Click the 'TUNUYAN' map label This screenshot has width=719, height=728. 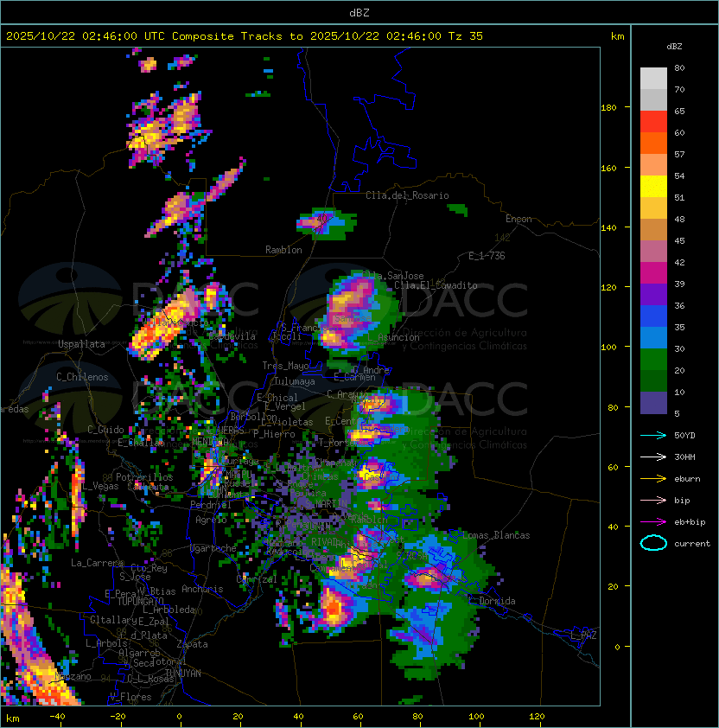[x=183, y=674]
